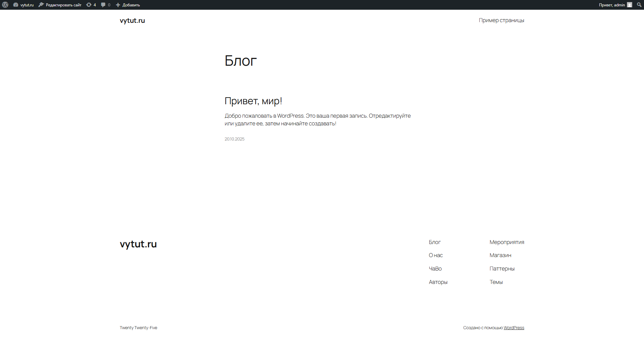
Task: Go to О нас footer link
Action: click(x=435, y=255)
